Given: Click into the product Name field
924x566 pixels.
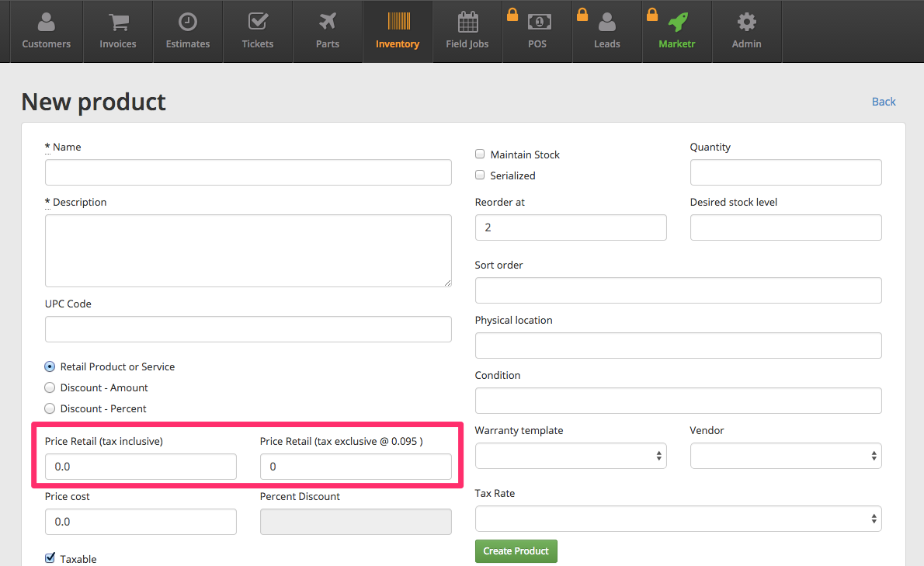Looking at the screenshot, I should point(248,172).
